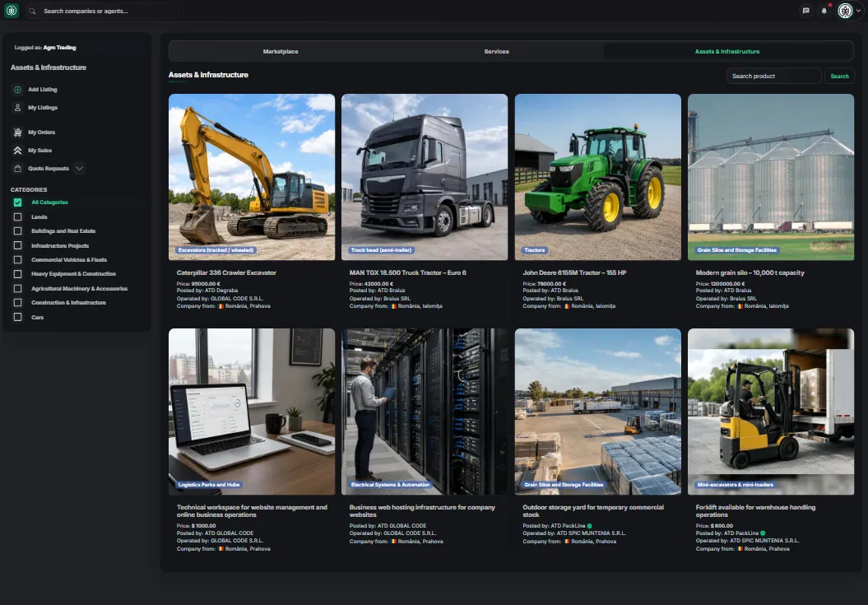This screenshot has width=868, height=605.
Task: Click the verified badge on outdoor storage listing
Action: (x=590, y=526)
